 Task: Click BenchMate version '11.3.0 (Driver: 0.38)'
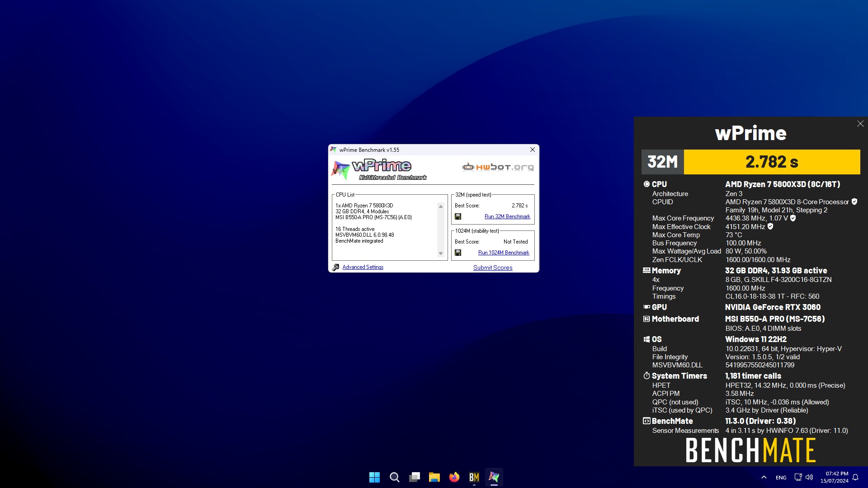point(760,421)
